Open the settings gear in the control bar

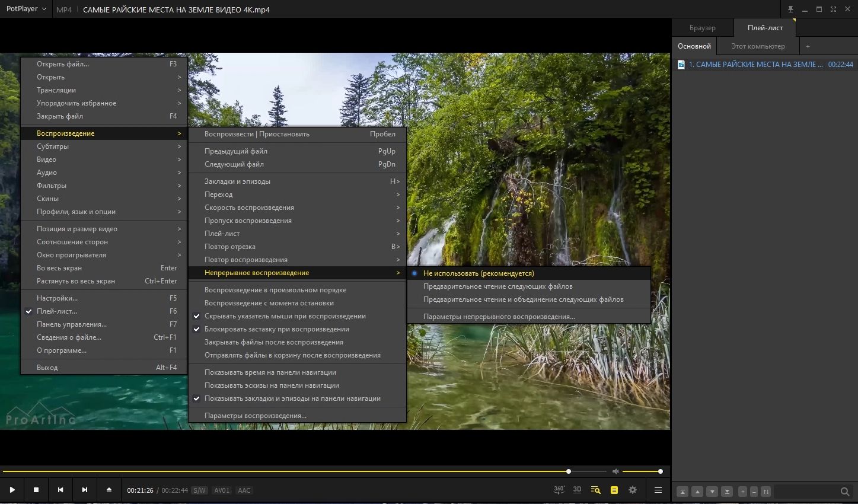coord(633,490)
